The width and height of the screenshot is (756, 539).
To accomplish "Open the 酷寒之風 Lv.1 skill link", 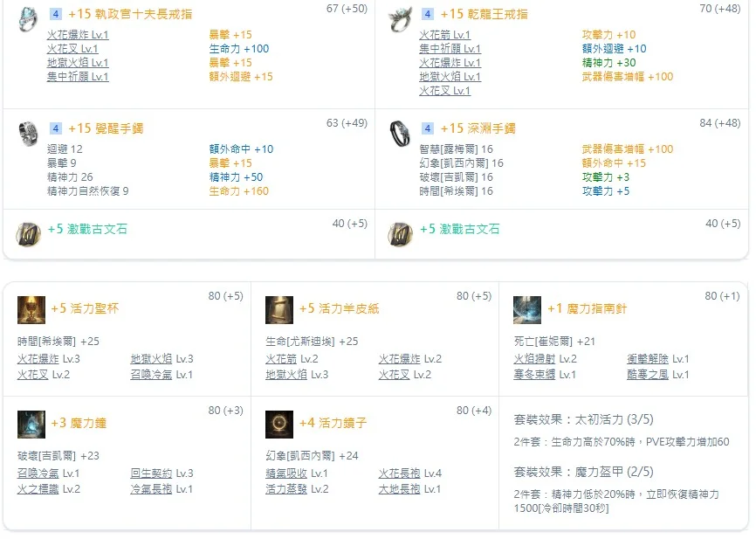I will [657, 374].
